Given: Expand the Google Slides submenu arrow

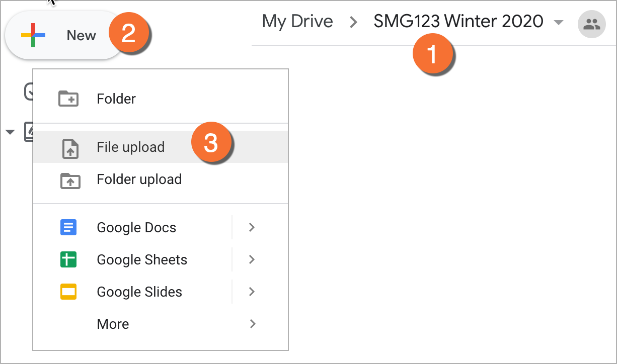Looking at the screenshot, I should [252, 292].
